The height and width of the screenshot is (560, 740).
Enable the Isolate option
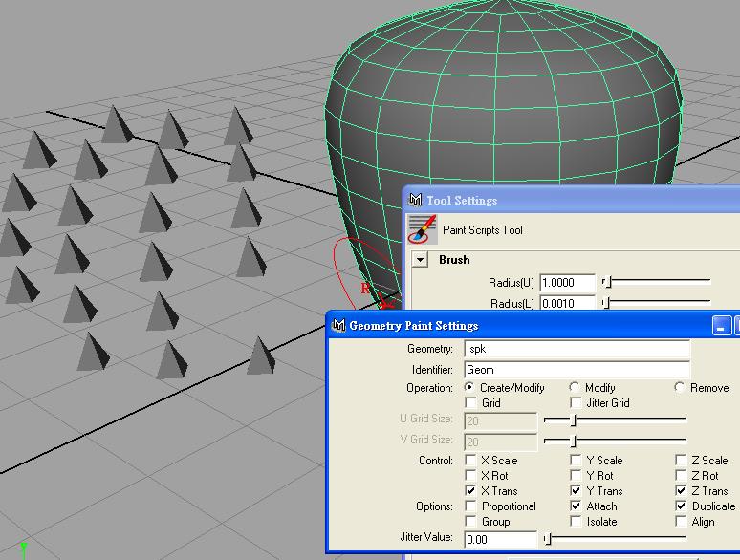click(576, 522)
